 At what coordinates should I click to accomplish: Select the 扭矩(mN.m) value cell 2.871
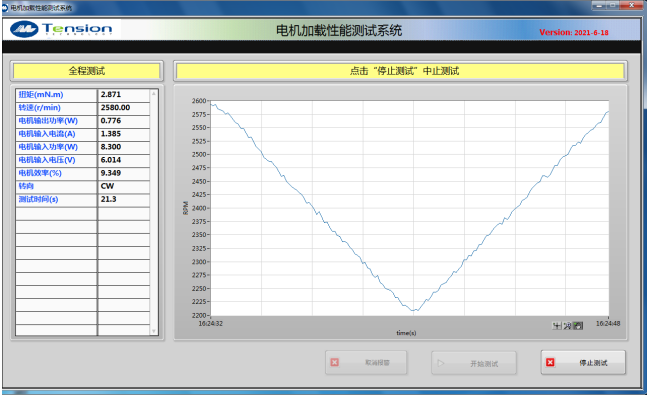click(x=124, y=95)
